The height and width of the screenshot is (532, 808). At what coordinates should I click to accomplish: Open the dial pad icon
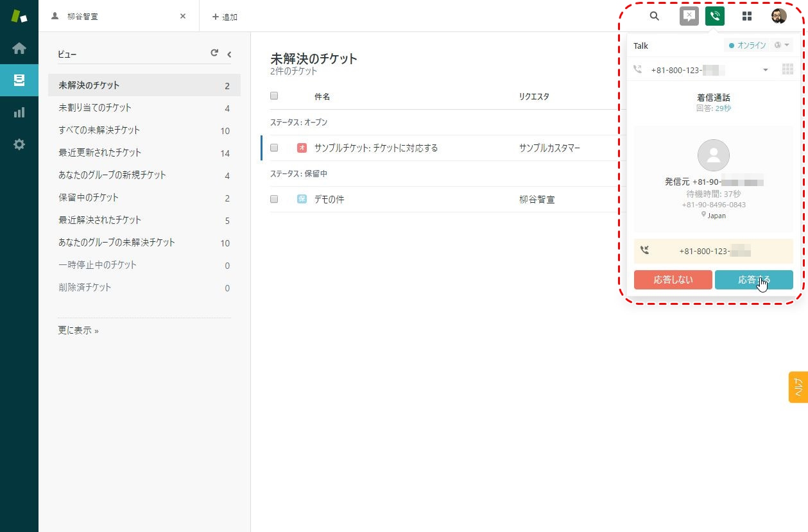pos(787,69)
